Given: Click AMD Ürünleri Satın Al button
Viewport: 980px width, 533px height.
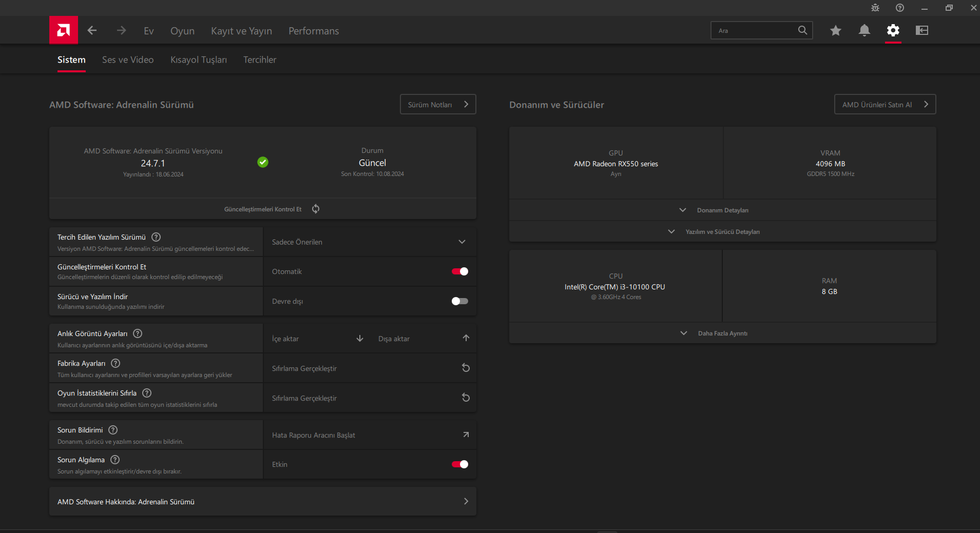Looking at the screenshot, I should (x=885, y=105).
